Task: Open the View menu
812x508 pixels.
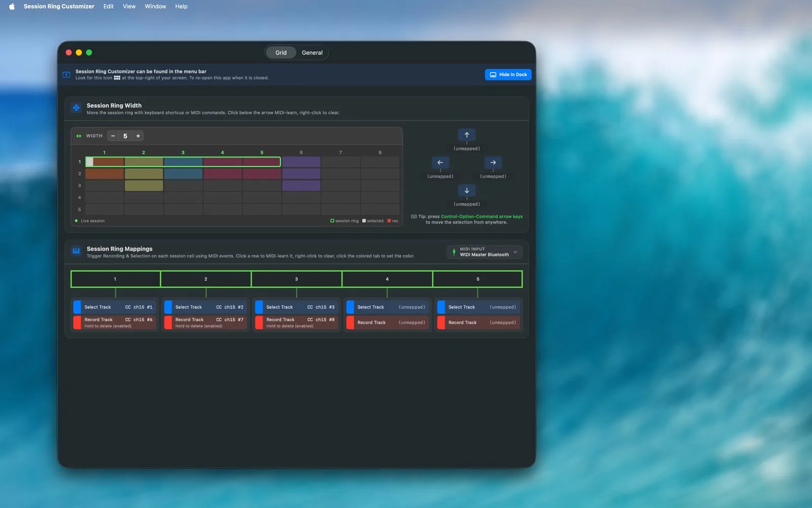Action: click(129, 7)
